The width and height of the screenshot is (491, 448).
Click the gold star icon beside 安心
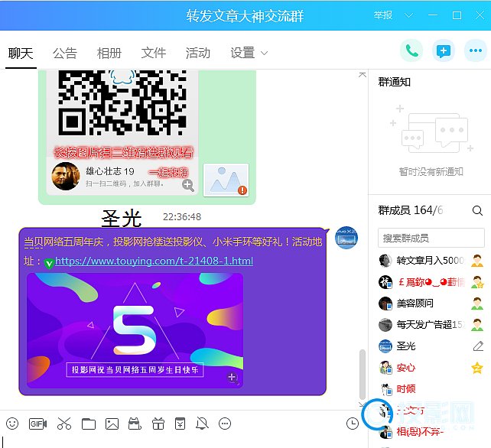[x=477, y=368]
